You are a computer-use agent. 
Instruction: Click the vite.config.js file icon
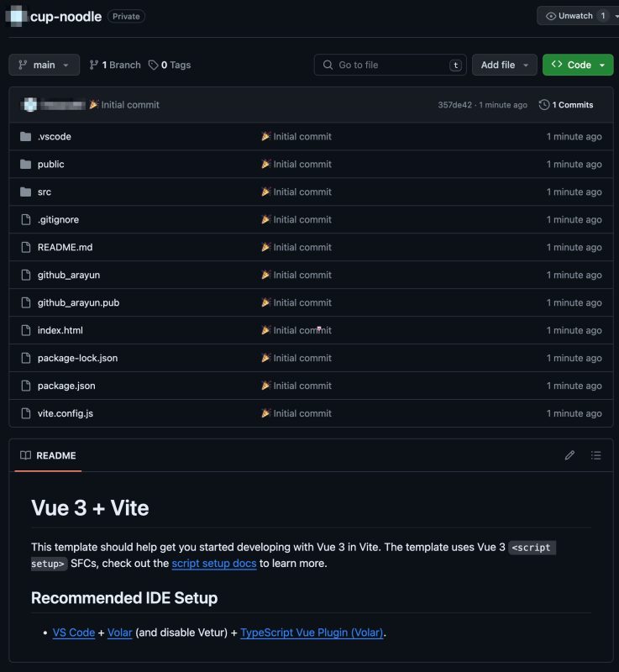pyautogui.click(x=26, y=413)
